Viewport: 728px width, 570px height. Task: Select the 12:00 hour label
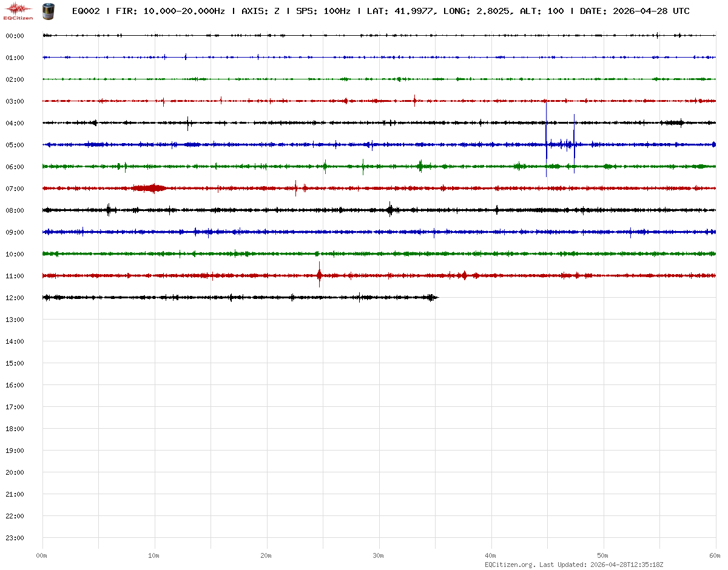(x=15, y=298)
